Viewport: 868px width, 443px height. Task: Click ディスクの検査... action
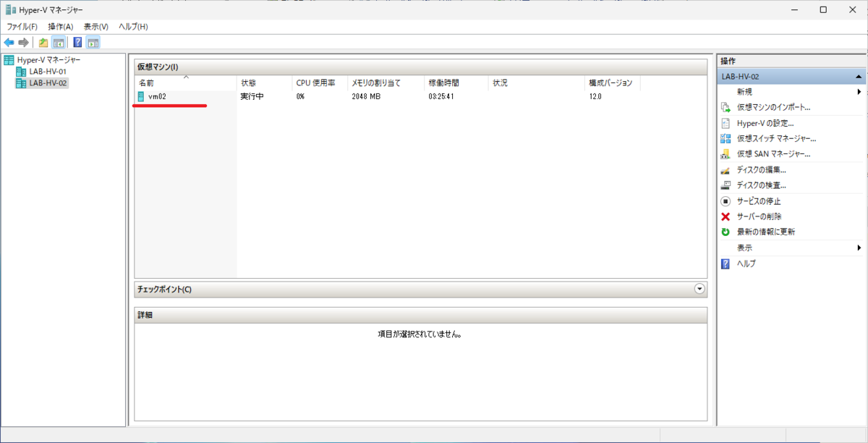pos(761,185)
